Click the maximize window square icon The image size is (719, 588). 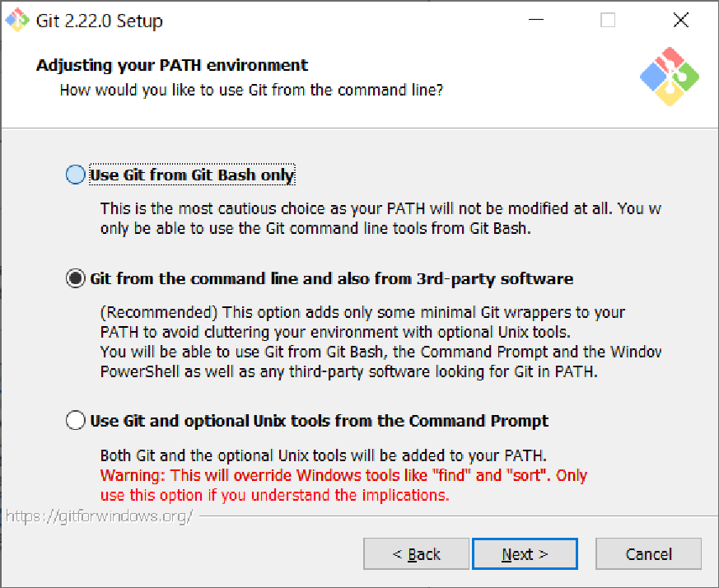point(608,21)
